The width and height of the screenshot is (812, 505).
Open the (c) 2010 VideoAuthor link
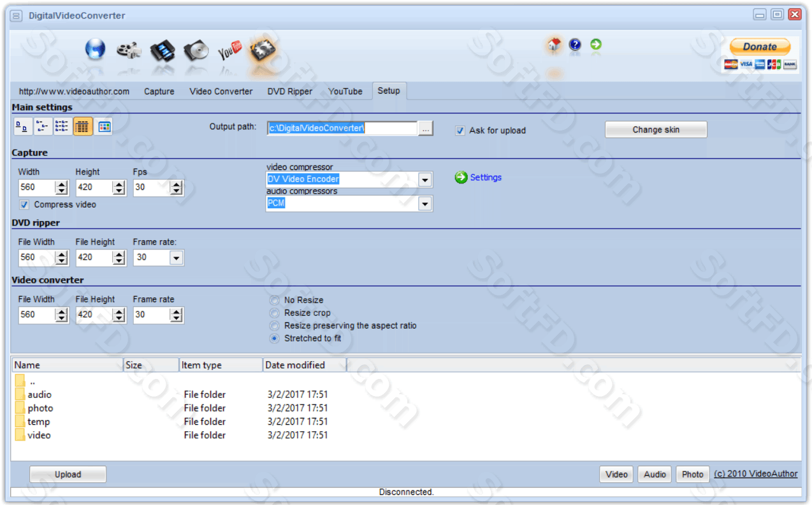click(x=756, y=474)
